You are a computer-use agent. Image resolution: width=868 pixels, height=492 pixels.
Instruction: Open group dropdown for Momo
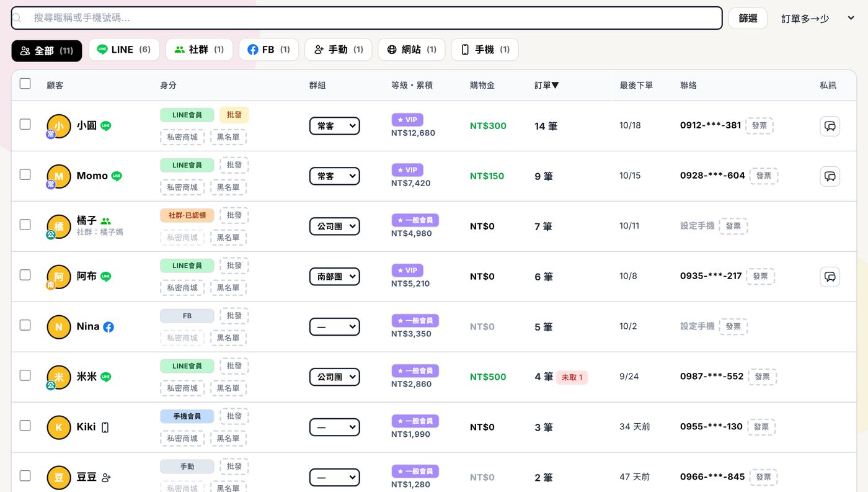pos(335,176)
